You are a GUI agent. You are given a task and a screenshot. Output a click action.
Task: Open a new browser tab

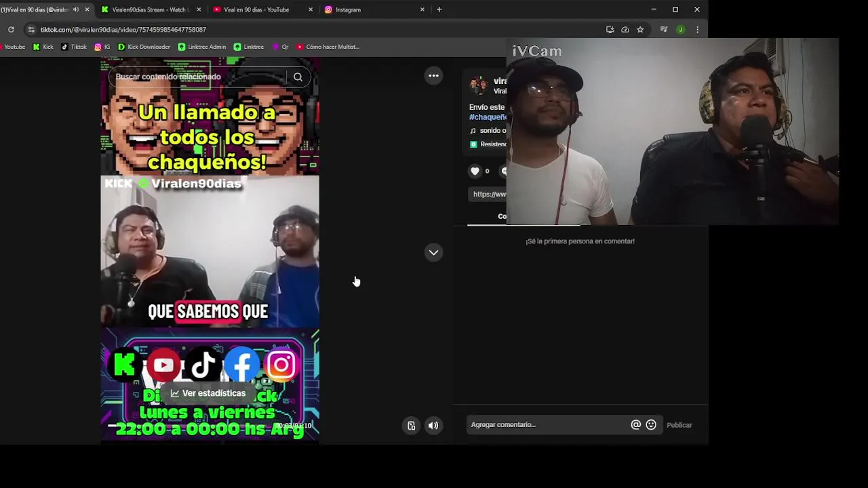[x=439, y=9]
